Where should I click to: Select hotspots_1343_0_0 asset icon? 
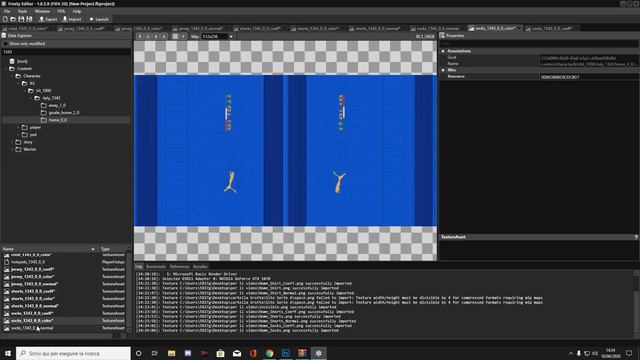coord(7,262)
